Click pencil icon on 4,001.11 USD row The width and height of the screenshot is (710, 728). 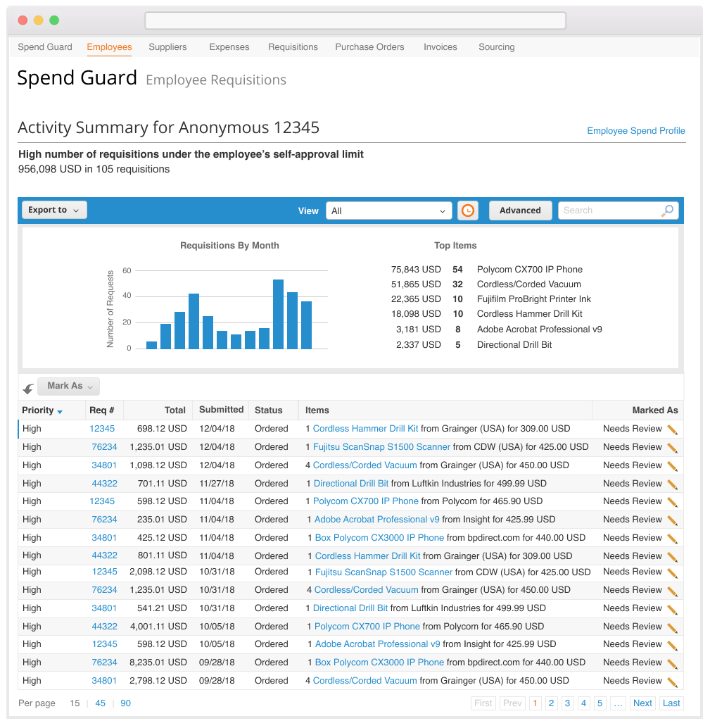click(x=672, y=627)
